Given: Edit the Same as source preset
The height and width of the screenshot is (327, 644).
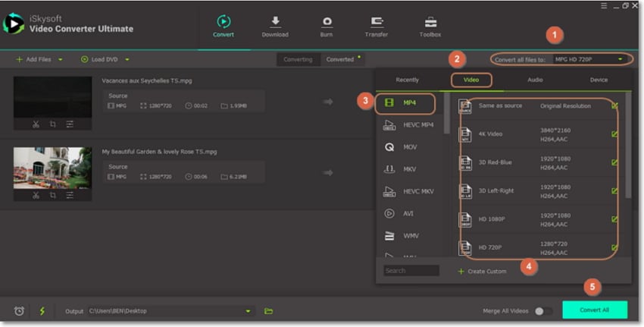Looking at the screenshot, I should tap(614, 105).
